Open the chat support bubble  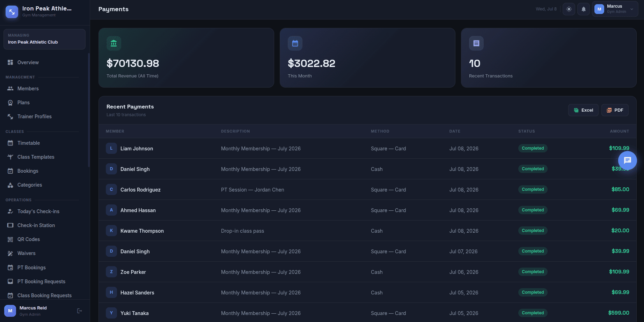628,160
